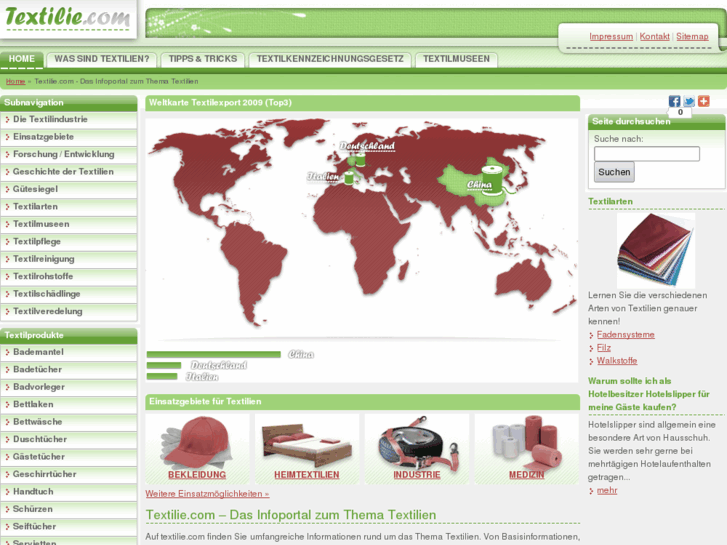Open Gästetücher product item
727x545 pixels.
tap(69, 457)
